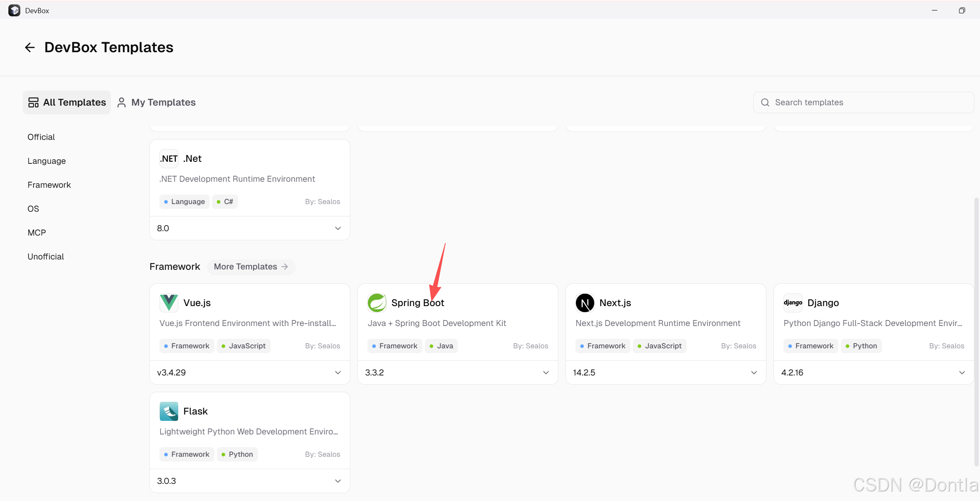This screenshot has height=501, width=980.
Task: Restore the DevBox window size
Action: pos(962,10)
